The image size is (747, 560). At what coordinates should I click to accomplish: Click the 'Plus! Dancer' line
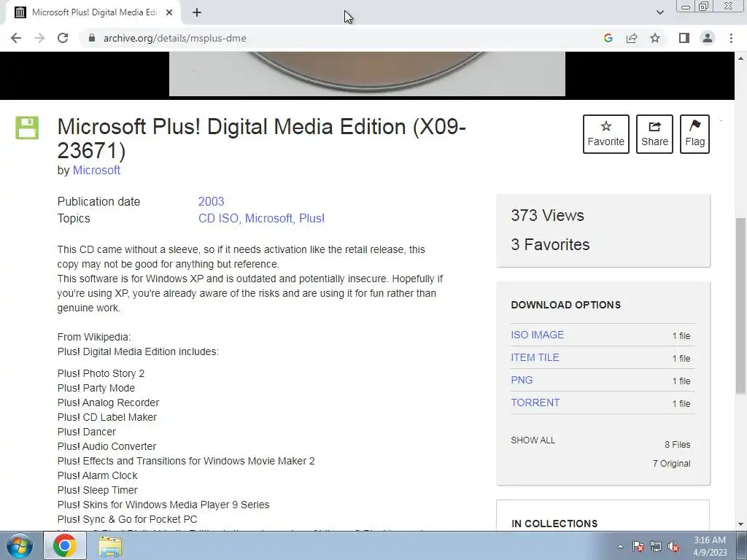pos(87,432)
